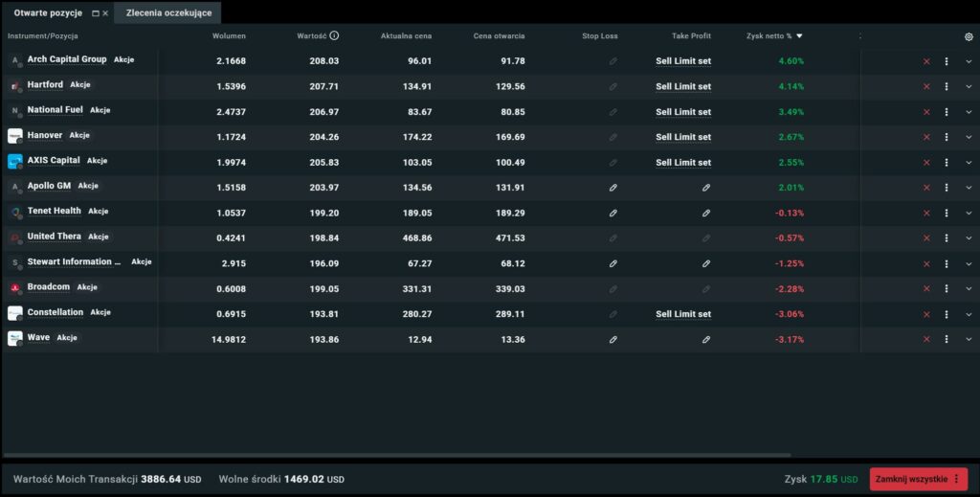Edit Take Profit for Stewart Information

pyautogui.click(x=706, y=263)
